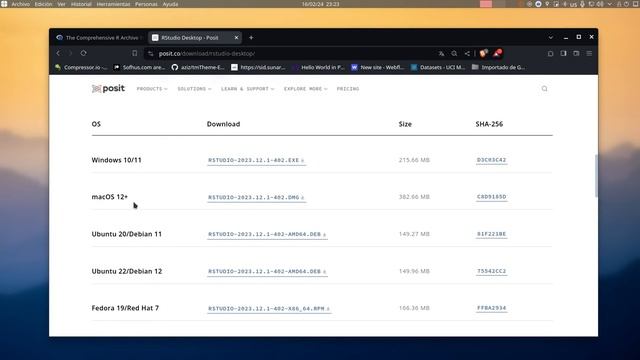The width and height of the screenshot is (640, 360).
Task: Click the extensions icon in browser toolbar
Action: pyautogui.click(x=550, y=53)
